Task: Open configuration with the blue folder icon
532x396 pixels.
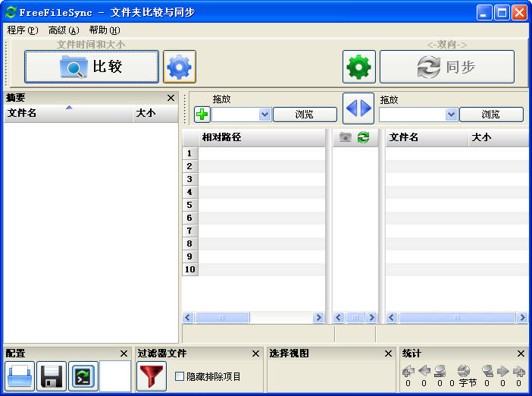Action: coord(20,376)
